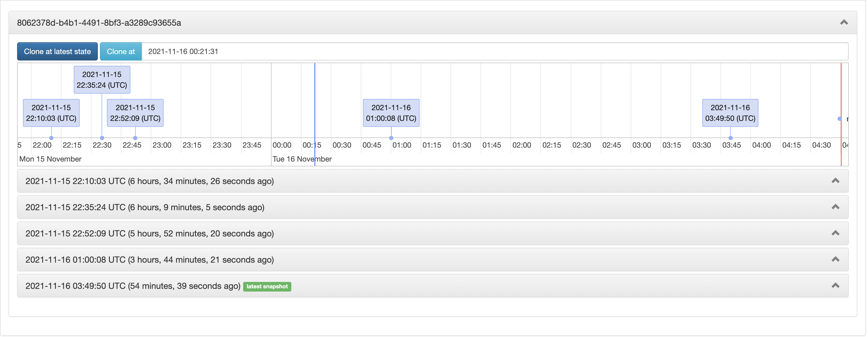Collapse the 22:35:24 UTC snapshot row
The width and height of the screenshot is (868, 337).
(x=836, y=207)
